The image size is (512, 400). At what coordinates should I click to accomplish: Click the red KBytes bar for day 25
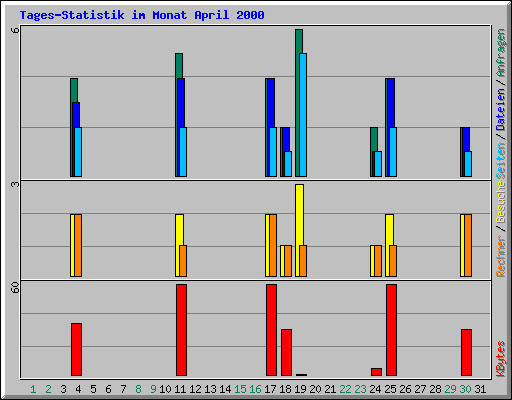391,330
